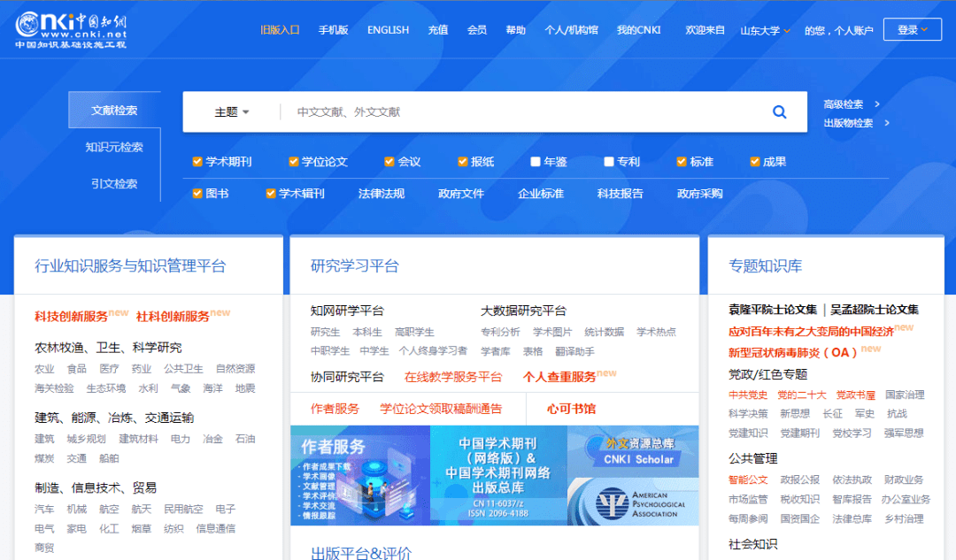Image resolution: width=956 pixels, height=560 pixels.
Task: Open 新型冠状病毒肺炎（OA） link
Action: 792,353
